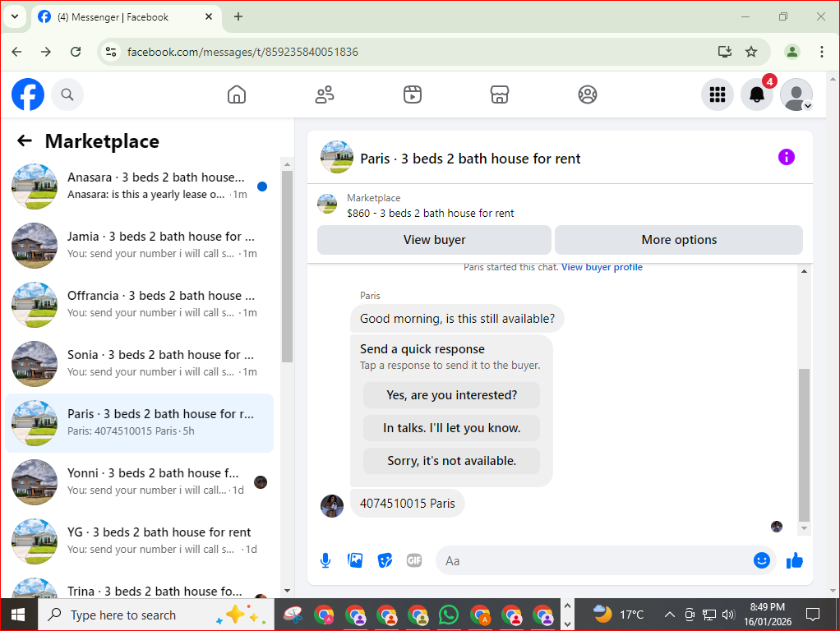The image size is (840, 631).
Task: Open site information icon in address bar
Action: coord(111,52)
